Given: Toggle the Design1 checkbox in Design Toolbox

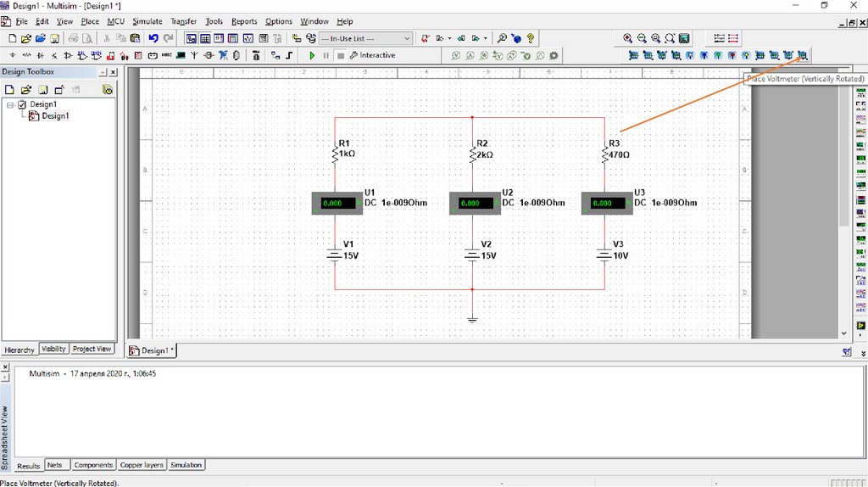Looking at the screenshot, I should tap(22, 104).
